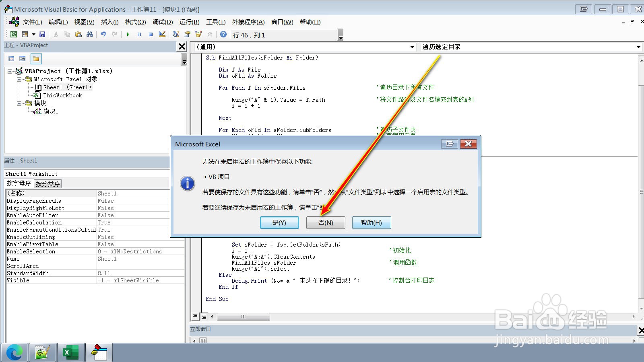Screen dimensions: 644x362
Task: Switch to the 按字母序 properties tab
Action: click(19, 183)
